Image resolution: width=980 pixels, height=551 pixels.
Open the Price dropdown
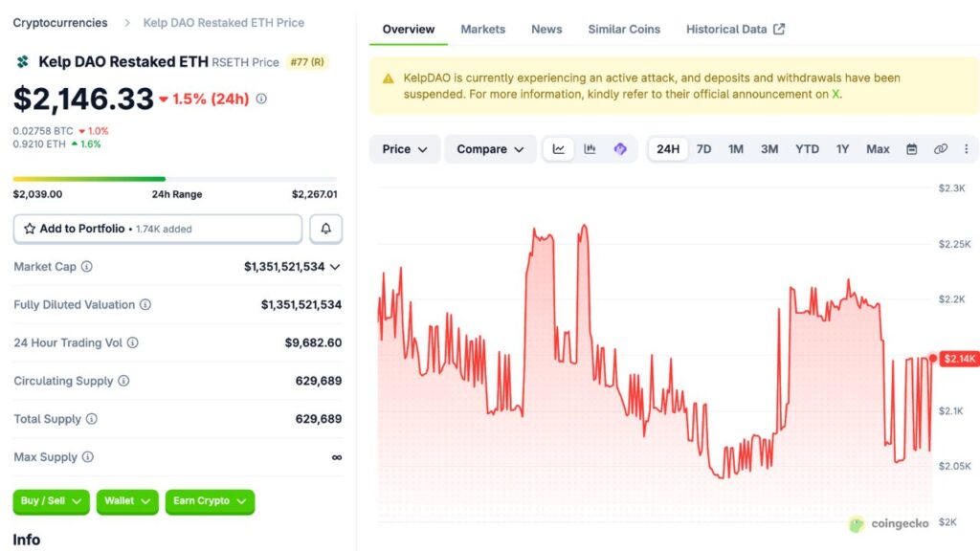[x=404, y=148]
